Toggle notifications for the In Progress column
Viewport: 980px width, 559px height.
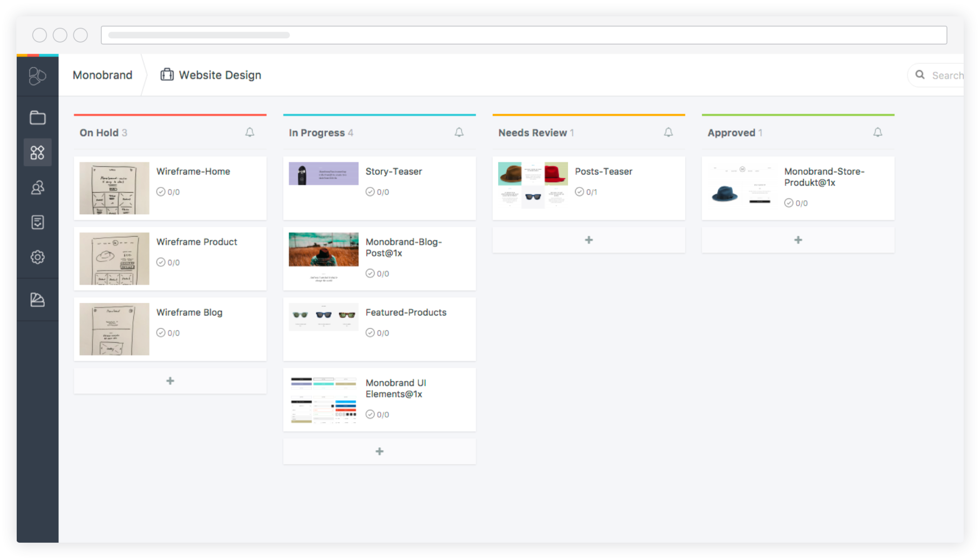[459, 132]
